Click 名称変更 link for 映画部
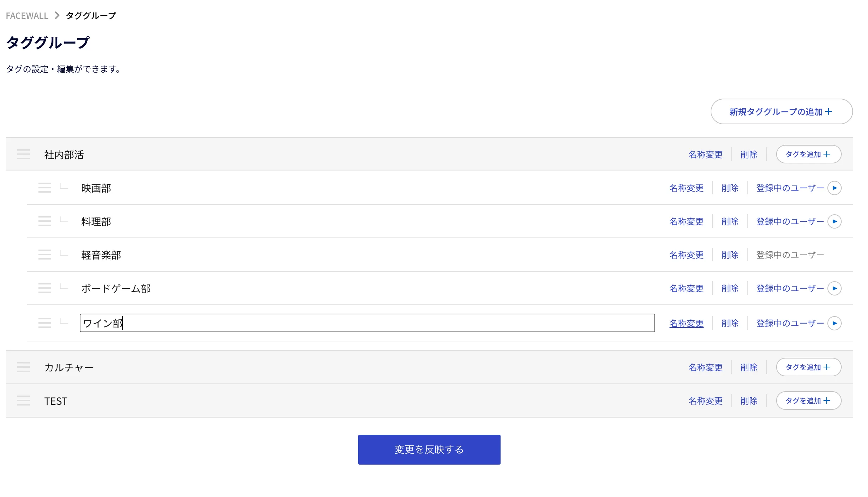Screen dimensions: 868x497 coord(686,188)
